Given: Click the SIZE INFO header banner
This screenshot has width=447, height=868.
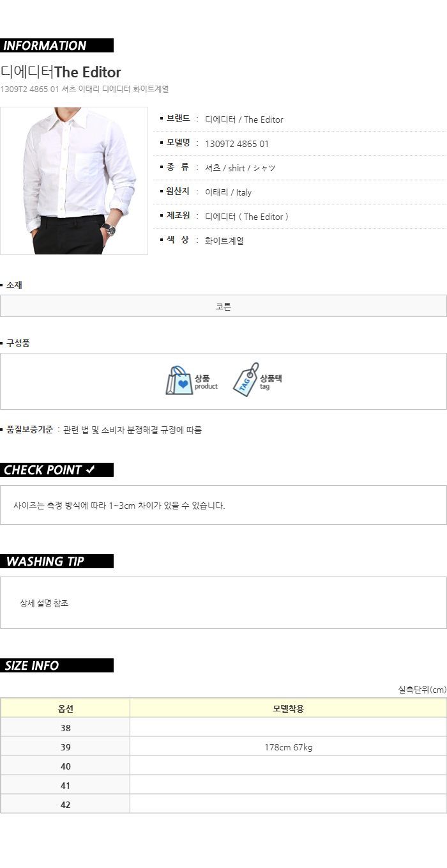Looking at the screenshot, I should tap(57, 665).
